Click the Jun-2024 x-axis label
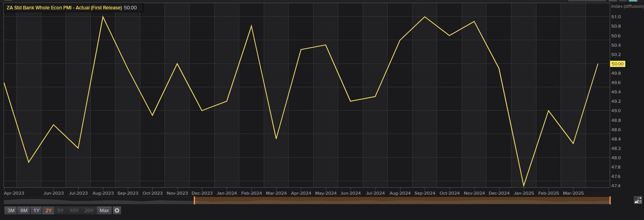The image size is (644, 220). click(x=350, y=192)
